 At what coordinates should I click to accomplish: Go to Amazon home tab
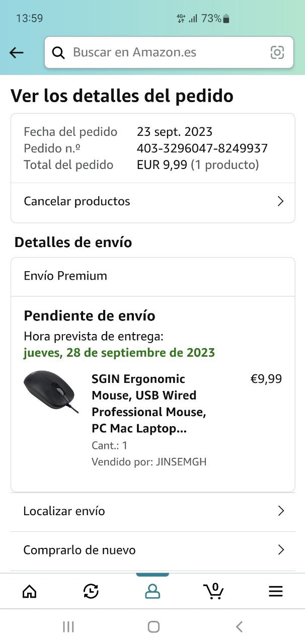coord(30,591)
